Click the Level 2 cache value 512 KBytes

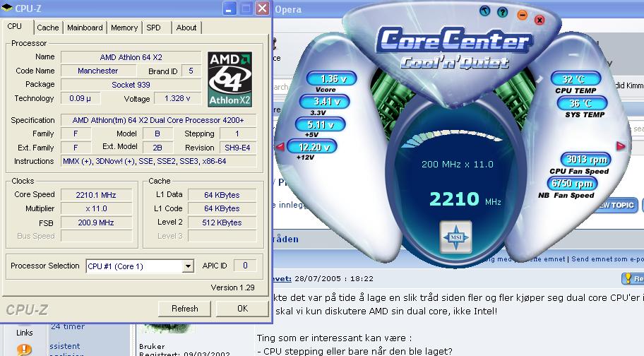coord(222,222)
